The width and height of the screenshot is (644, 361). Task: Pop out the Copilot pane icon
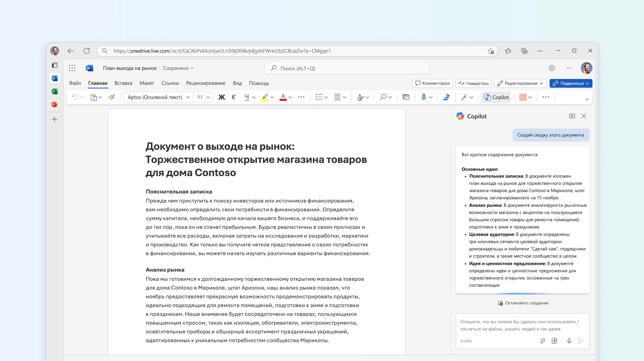pos(572,116)
